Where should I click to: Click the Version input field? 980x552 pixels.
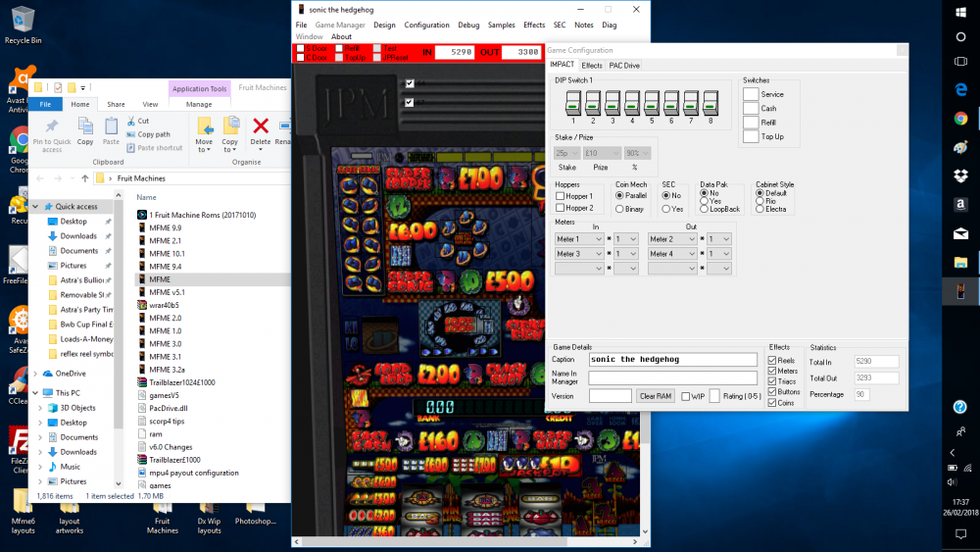[x=610, y=396]
